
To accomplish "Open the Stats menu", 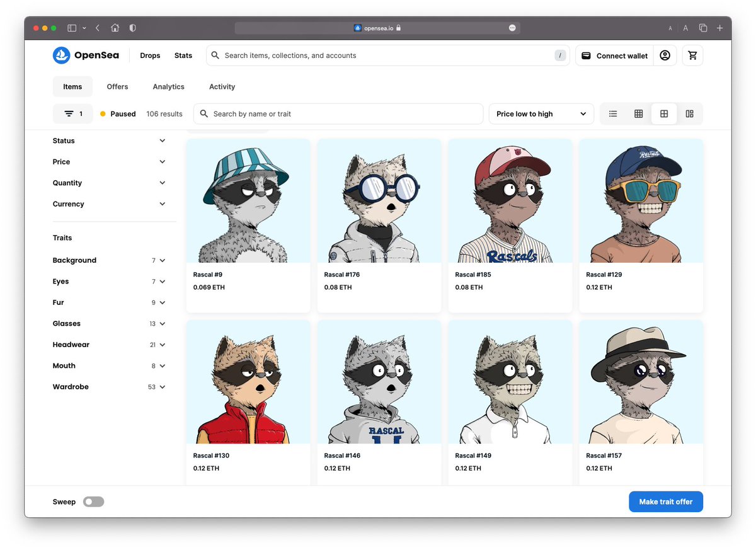I will [x=183, y=55].
